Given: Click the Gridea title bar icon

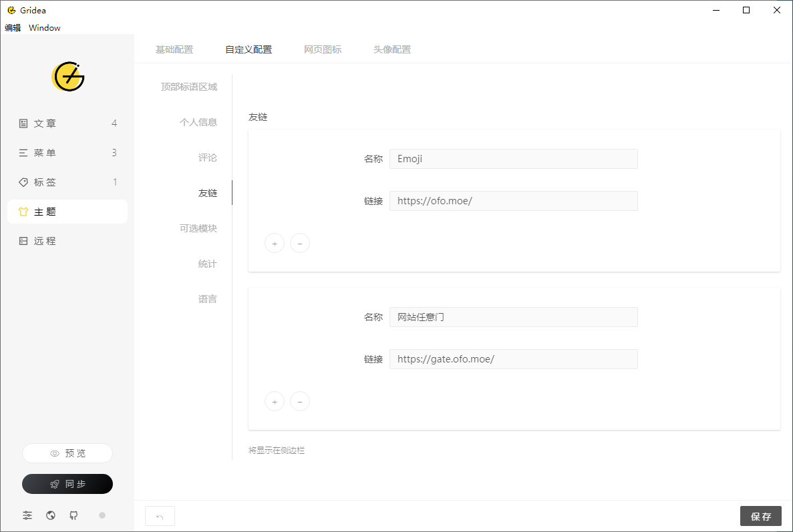Looking at the screenshot, I should coord(11,10).
